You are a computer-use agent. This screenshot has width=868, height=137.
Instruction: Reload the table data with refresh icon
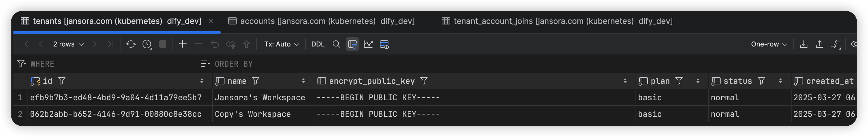point(131,44)
